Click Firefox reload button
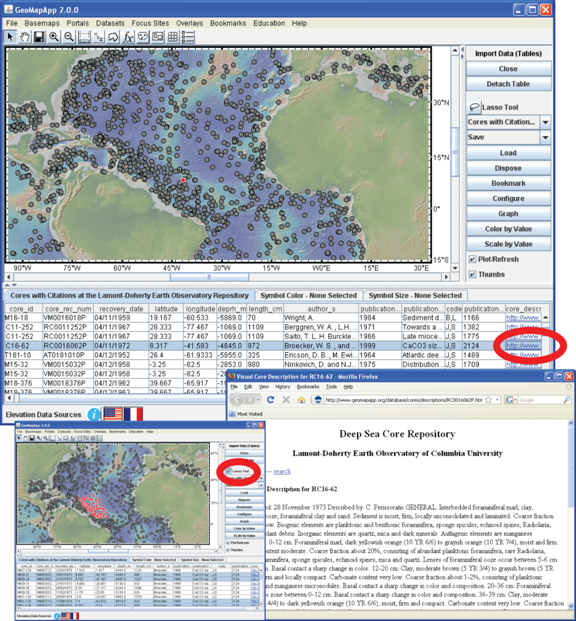Viewport: 576px width, 621px height. click(x=271, y=400)
